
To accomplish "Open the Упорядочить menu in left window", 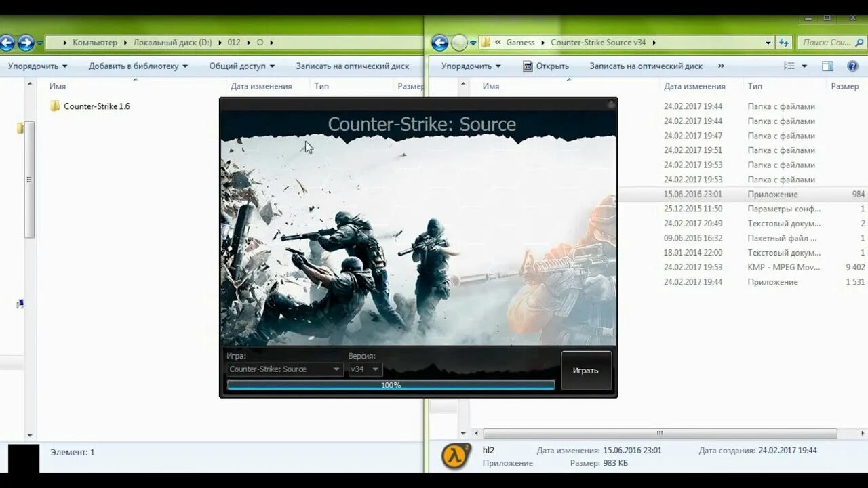I will [38, 66].
